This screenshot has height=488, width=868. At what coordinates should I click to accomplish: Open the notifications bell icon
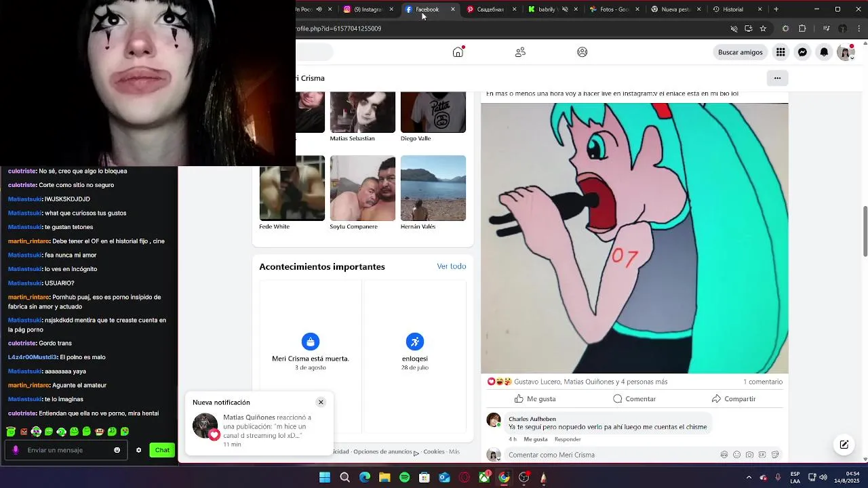(x=824, y=52)
